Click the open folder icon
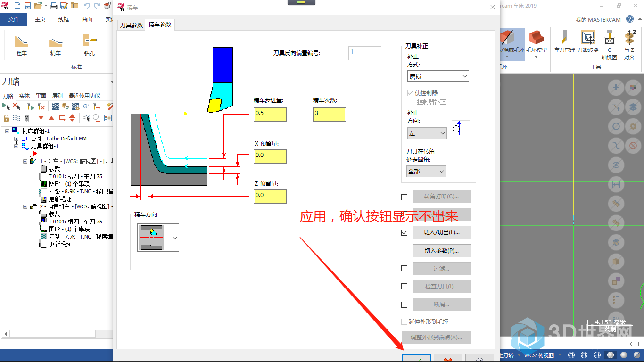Viewport: 644px width, 362px height. [x=38, y=6]
